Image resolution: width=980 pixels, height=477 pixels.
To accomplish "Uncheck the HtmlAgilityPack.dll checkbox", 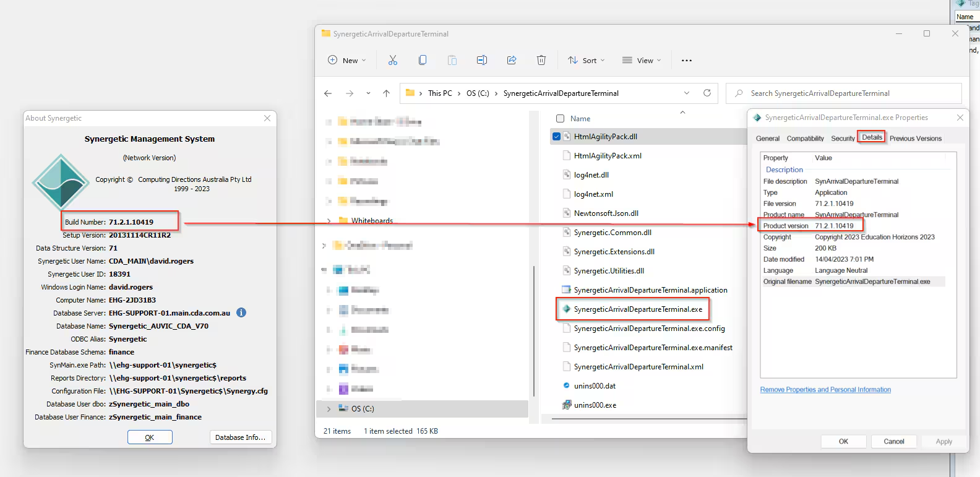I will click(556, 137).
